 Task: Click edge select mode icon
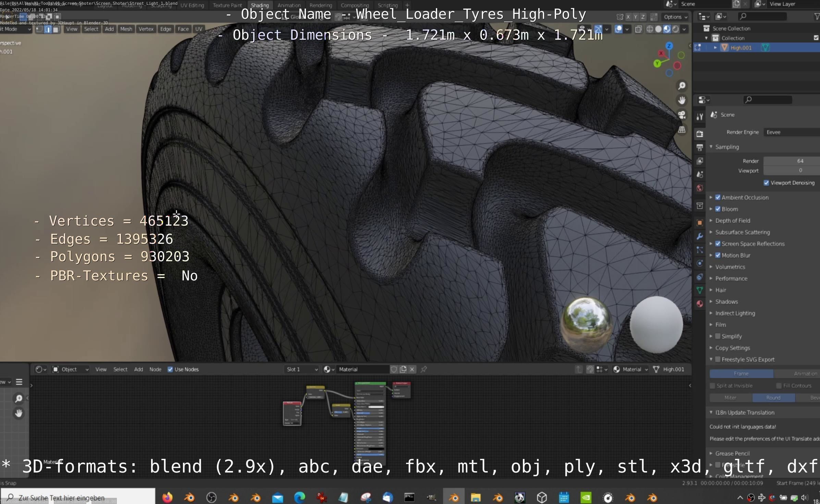[x=48, y=29]
